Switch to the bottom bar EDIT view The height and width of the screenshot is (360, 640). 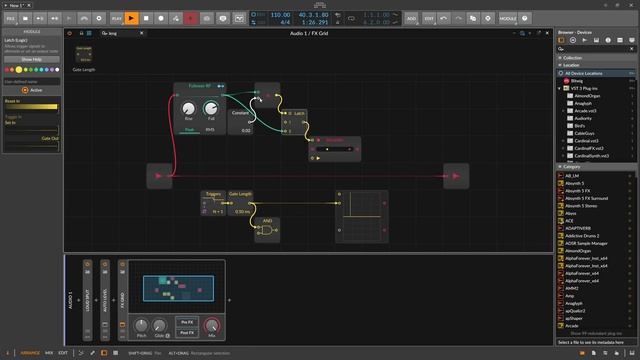point(63,353)
